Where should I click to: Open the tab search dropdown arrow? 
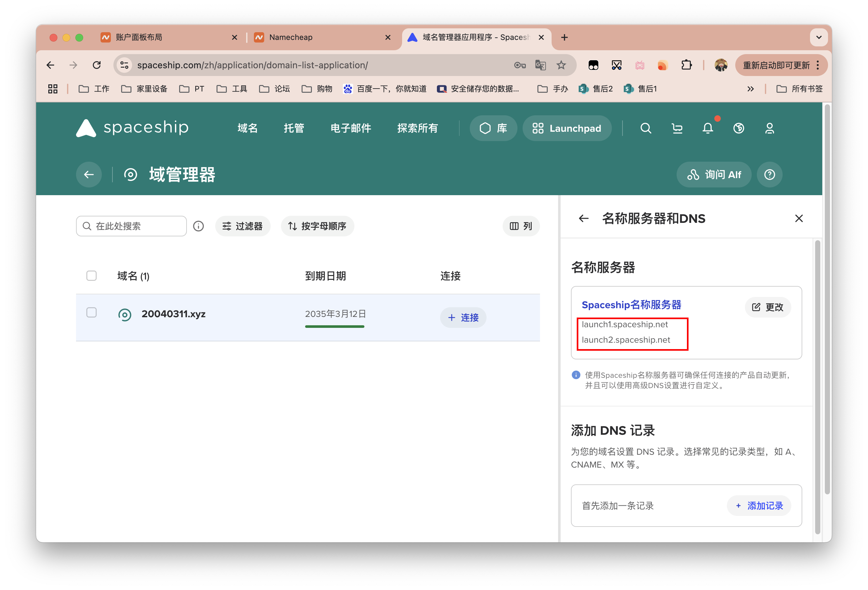[819, 37]
